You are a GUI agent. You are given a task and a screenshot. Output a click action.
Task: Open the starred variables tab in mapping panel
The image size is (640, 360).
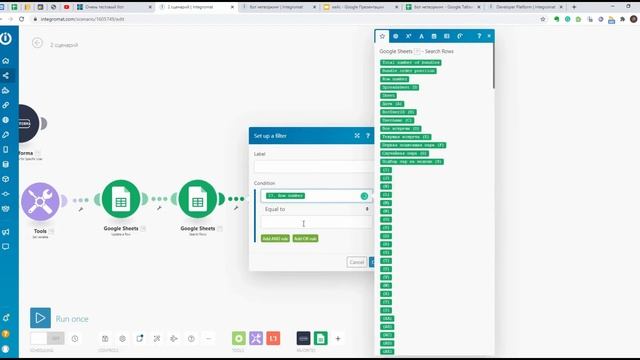click(x=382, y=36)
